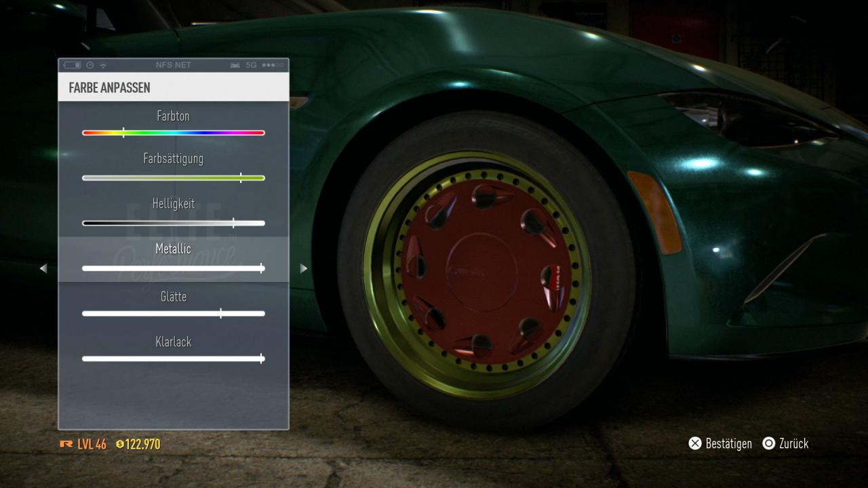This screenshot has height=488, width=868.
Task: Click the 5G network indicator
Action: (252, 65)
